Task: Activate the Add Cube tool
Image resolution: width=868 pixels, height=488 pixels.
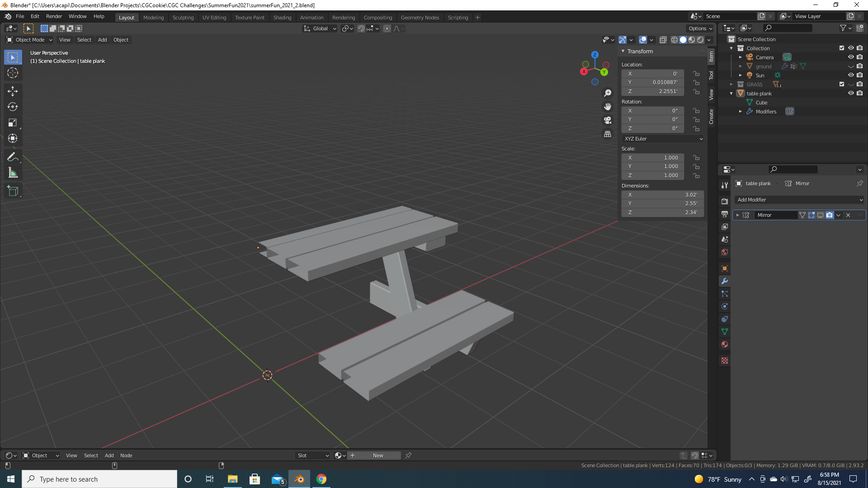Action: pos(13,191)
